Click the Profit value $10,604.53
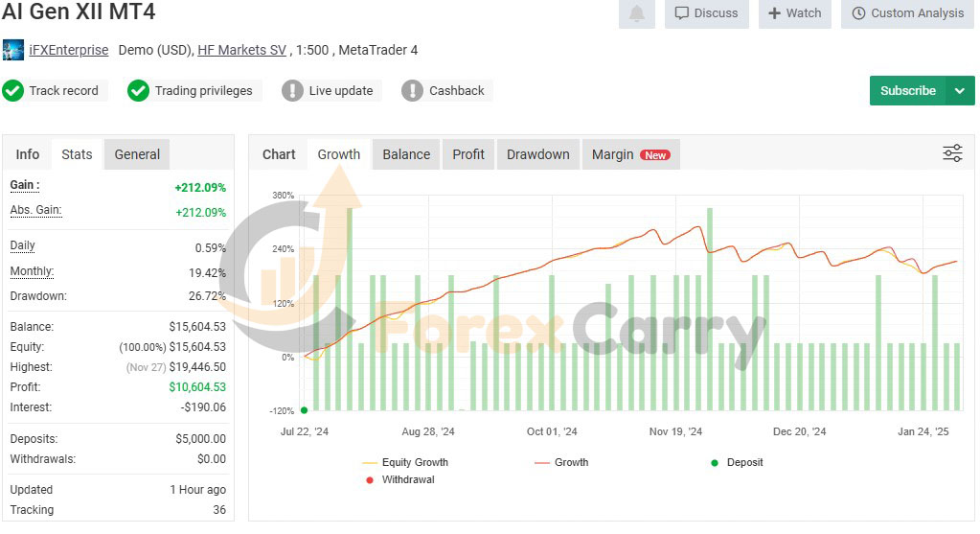The image size is (980, 534). (197, 387)
